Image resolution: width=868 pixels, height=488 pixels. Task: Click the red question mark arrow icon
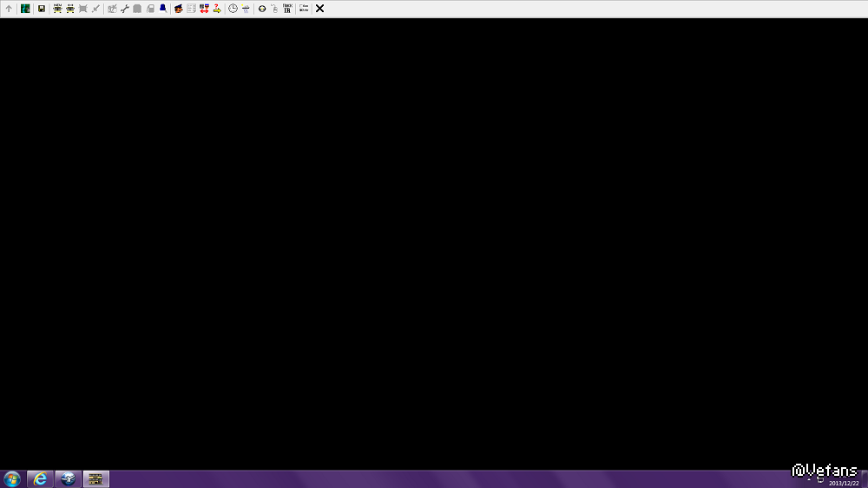[x=217, y=9]
